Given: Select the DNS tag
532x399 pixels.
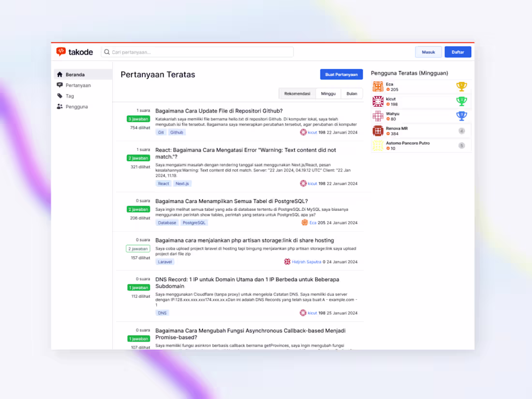Looking at the screenshot, I should click(162, 313).
